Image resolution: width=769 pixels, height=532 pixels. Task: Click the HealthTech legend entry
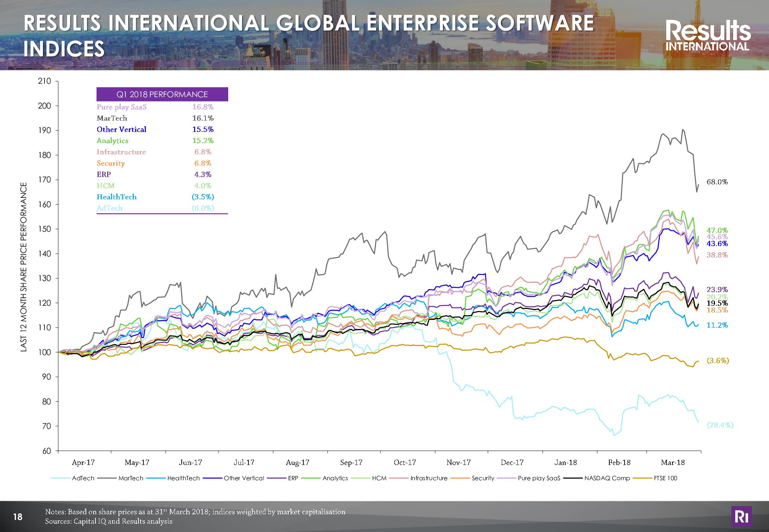coord(183,478)
